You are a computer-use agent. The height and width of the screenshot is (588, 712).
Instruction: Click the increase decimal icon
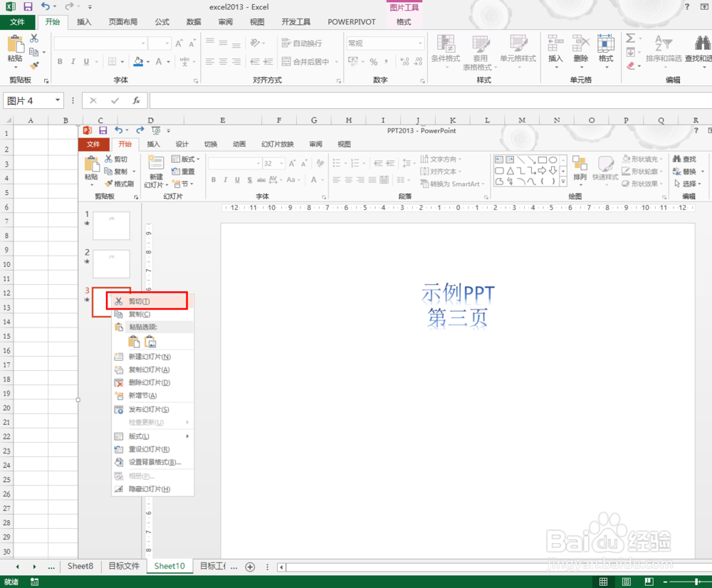point(404,61)
